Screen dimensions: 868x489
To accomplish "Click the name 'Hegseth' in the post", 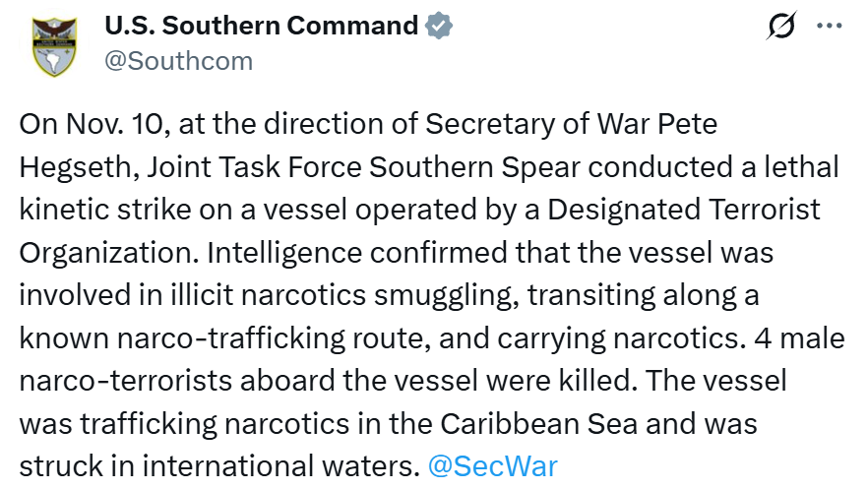I will 77,166.
